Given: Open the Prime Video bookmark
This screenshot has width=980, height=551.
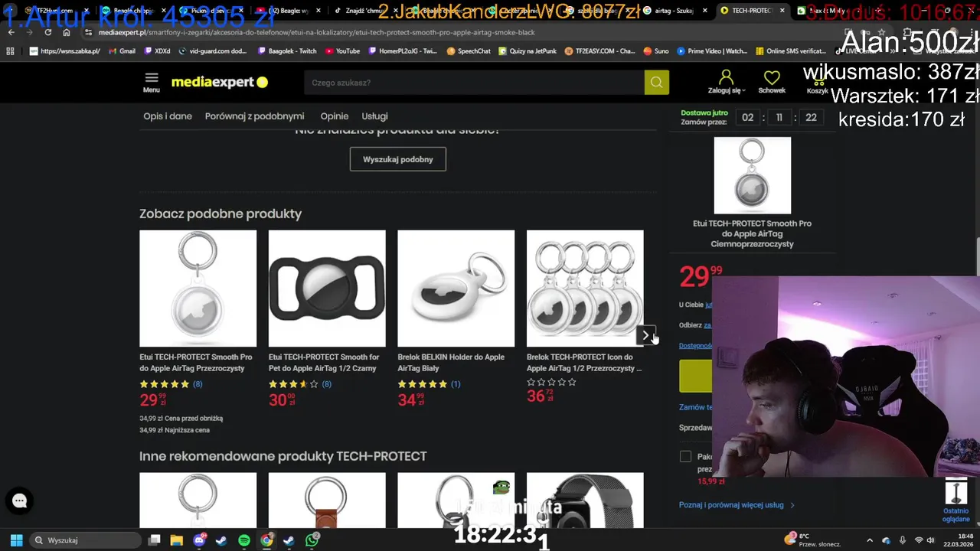Looking at the screenshot, I should 711,51.
